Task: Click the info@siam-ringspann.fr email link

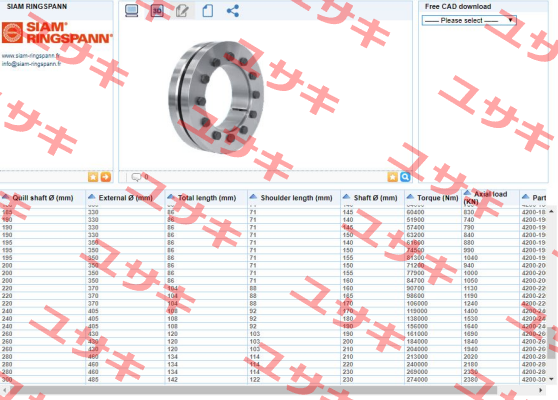Action: click(x=31, y=64)
